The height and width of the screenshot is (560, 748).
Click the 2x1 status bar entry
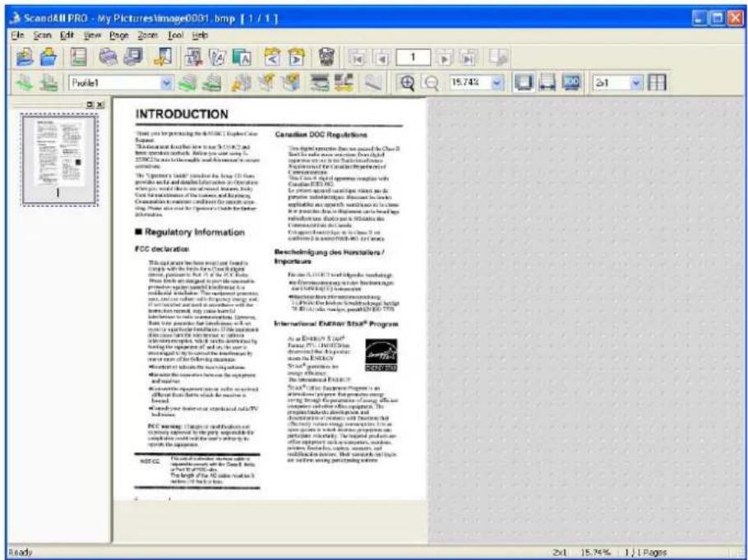pos(559,553)
